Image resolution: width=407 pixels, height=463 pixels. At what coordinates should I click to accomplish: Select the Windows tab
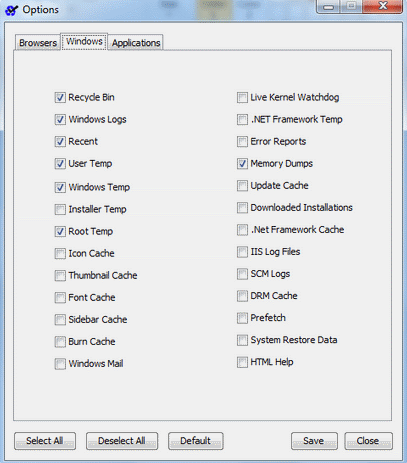(x=84, y=41)
